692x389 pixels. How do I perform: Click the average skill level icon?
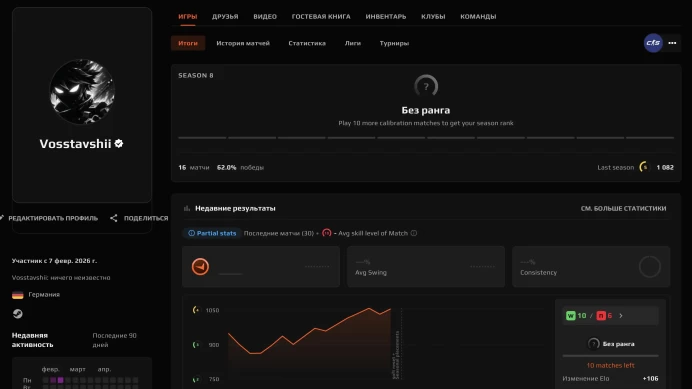(327, 233)
